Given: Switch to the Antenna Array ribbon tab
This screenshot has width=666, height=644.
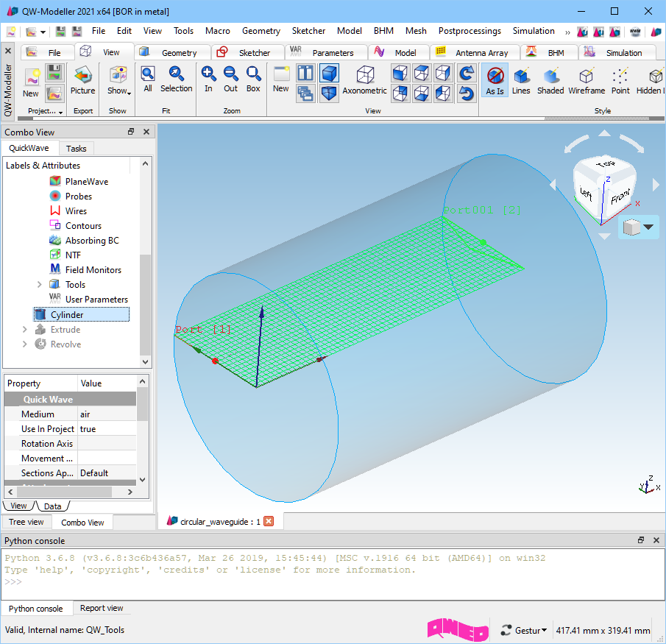Looking at the screenshot, I should click(x=475, y=53).
